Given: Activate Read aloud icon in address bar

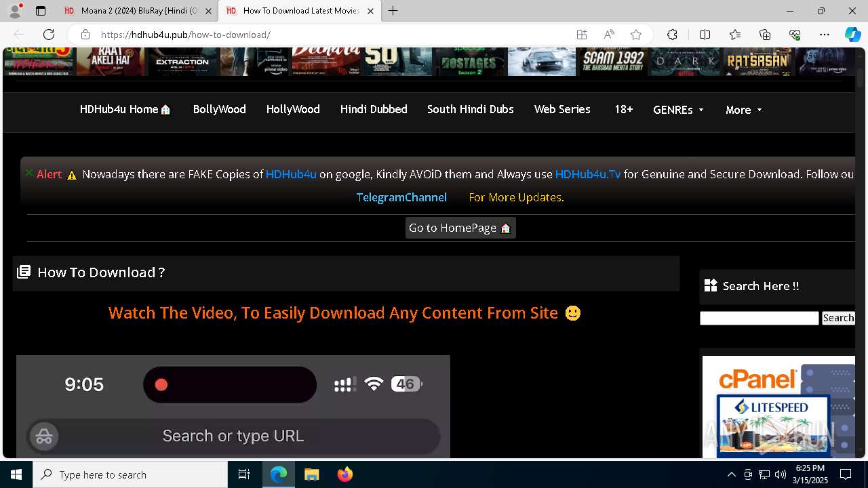Looking at the screenshot, I should (x=609, y=35).
